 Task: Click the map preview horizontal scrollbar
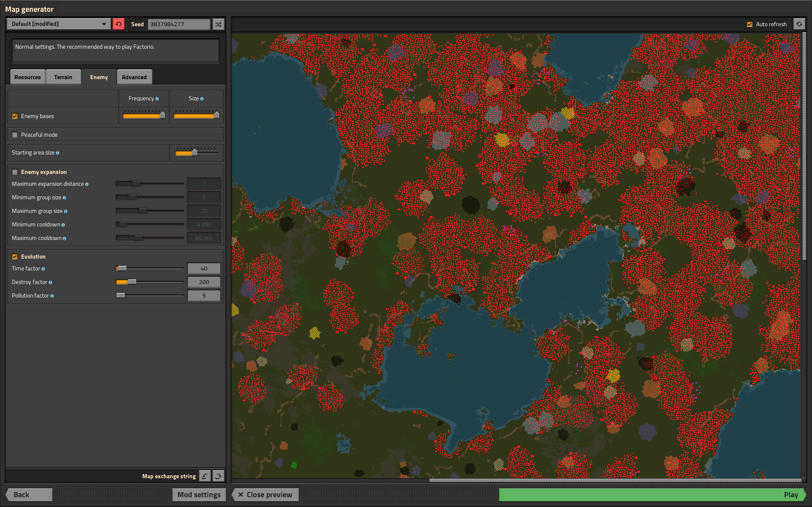point(616,480)
